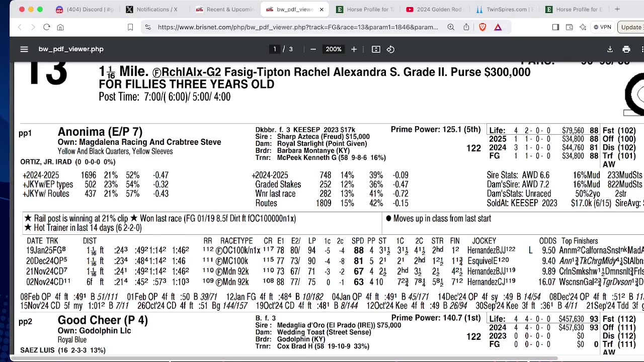Click the 20Dec24OP race line date

click(46, 261)
